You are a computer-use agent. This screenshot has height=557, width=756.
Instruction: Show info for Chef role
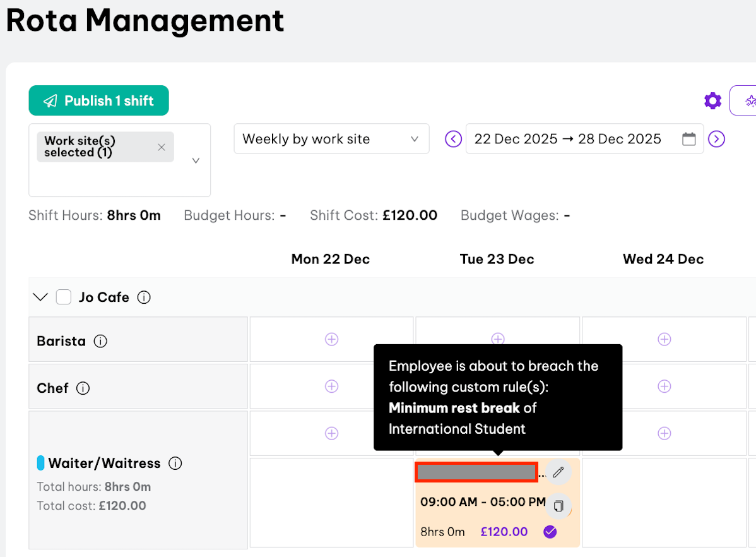pyautogui.click(x=83, y=388)
